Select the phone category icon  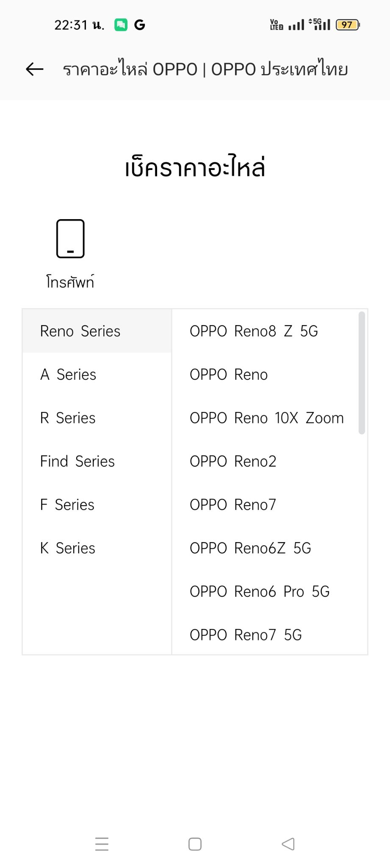point(70,239)
